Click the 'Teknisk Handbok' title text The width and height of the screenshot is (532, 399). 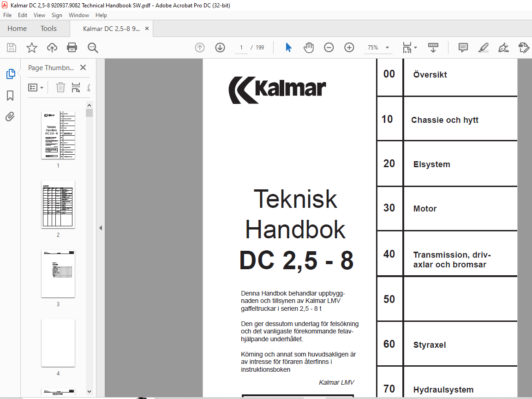pos(295,214)
